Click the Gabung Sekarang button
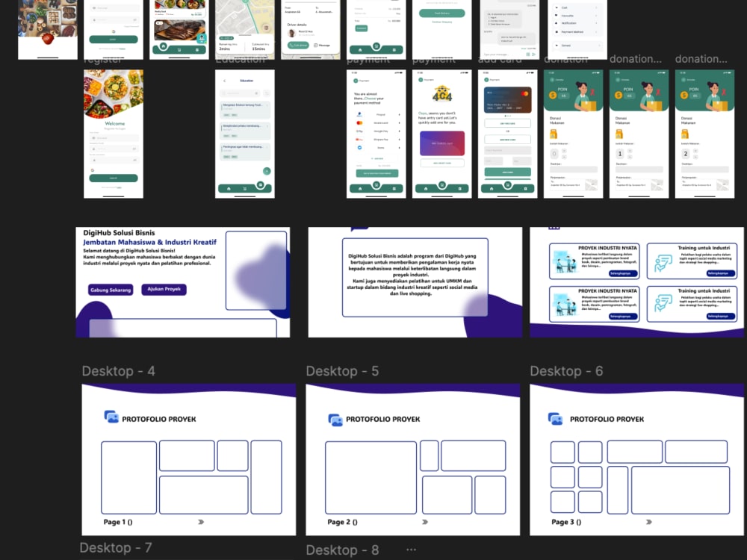 pos(111,290)
